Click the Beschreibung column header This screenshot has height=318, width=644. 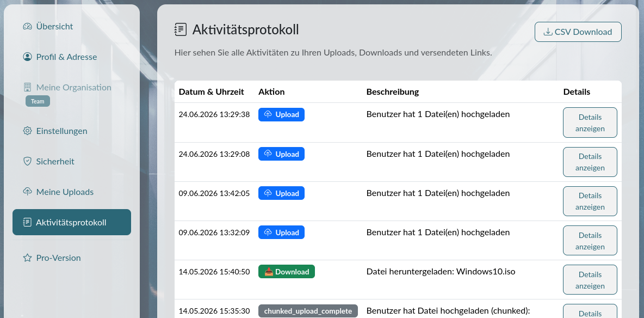coord(393,91)
